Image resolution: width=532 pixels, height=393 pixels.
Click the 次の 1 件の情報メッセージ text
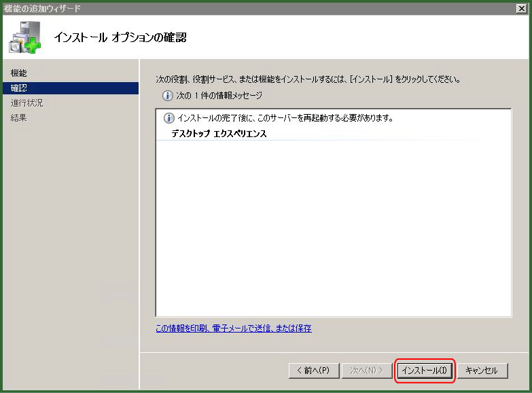(219, 96)
